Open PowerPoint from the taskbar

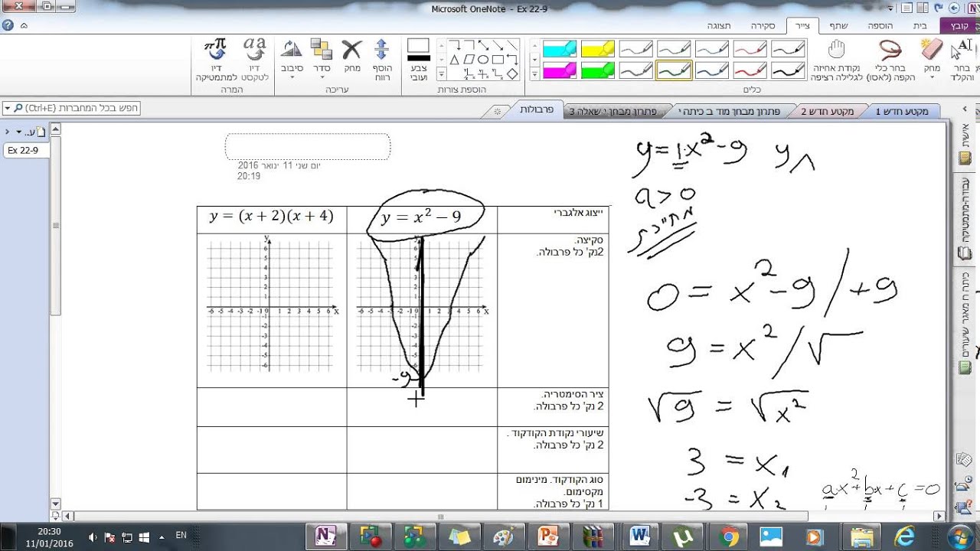coord(548,536)
